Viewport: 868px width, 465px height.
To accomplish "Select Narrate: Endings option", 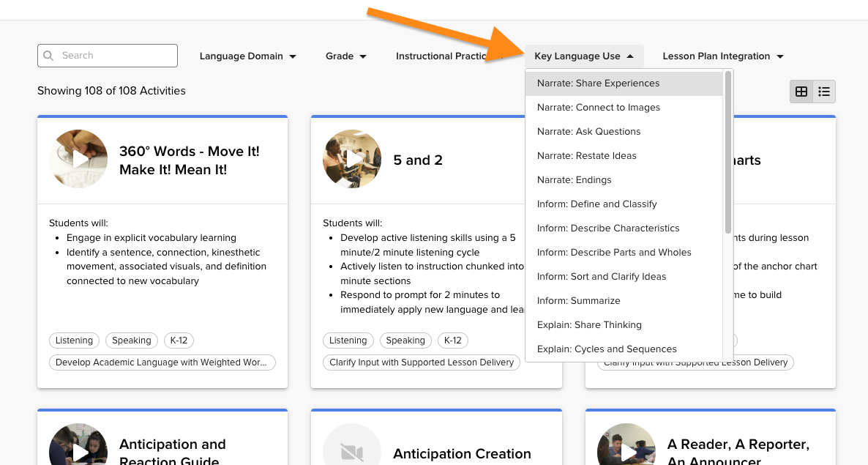I will pos(624,180).
